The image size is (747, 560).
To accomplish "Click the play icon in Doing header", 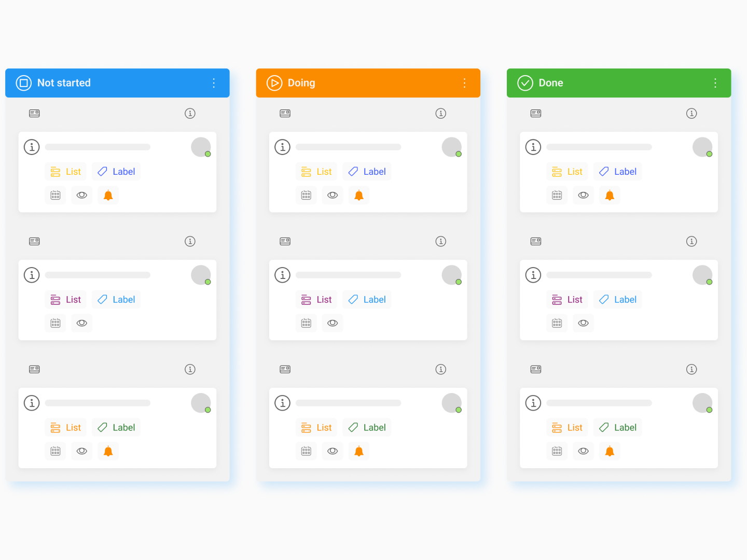I will [274, 83].
